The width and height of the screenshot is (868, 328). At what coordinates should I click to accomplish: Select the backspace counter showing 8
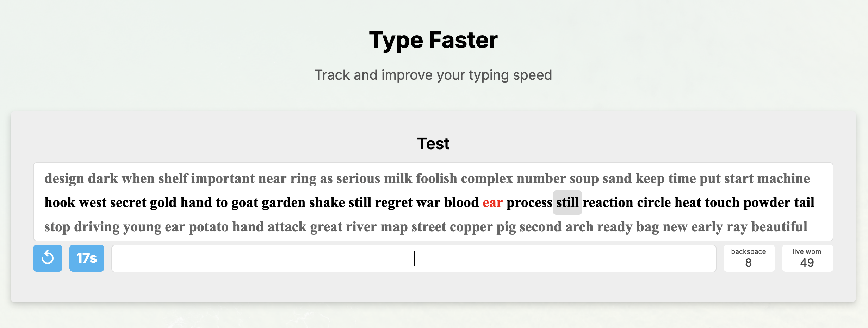(748, 258)
